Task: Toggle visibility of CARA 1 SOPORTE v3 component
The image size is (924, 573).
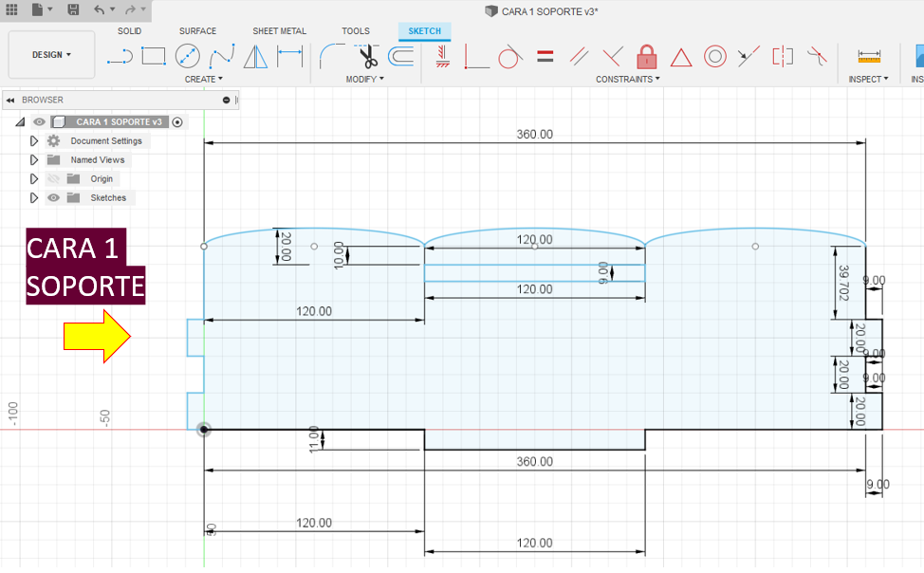Action: point(39,122)
